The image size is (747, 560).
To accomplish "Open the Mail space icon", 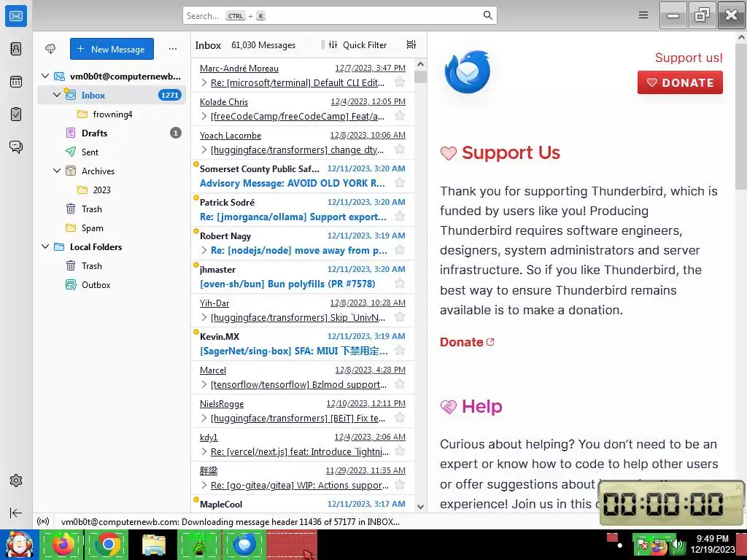I will [x=16, y=16].
